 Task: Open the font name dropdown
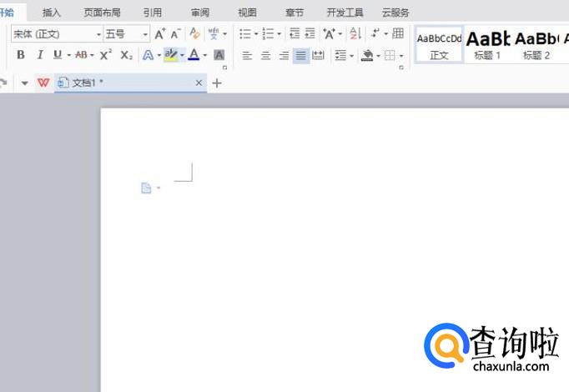97,34
